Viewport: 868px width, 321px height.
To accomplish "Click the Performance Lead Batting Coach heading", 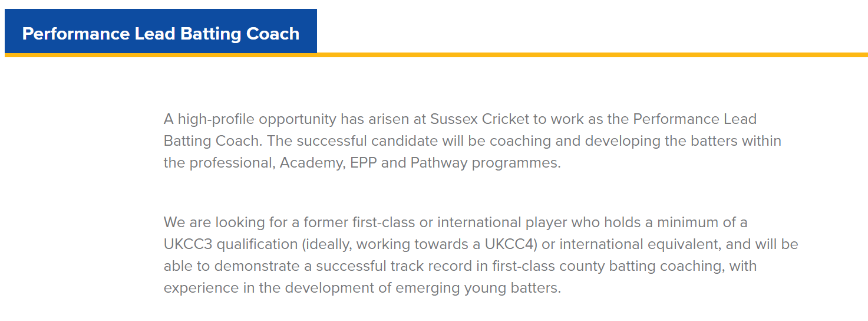I will (161, 34).
